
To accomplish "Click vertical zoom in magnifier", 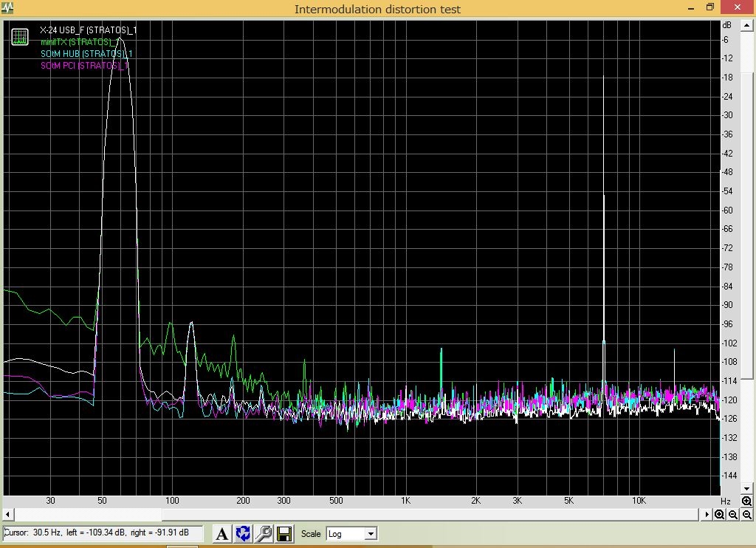I will 746,501.
